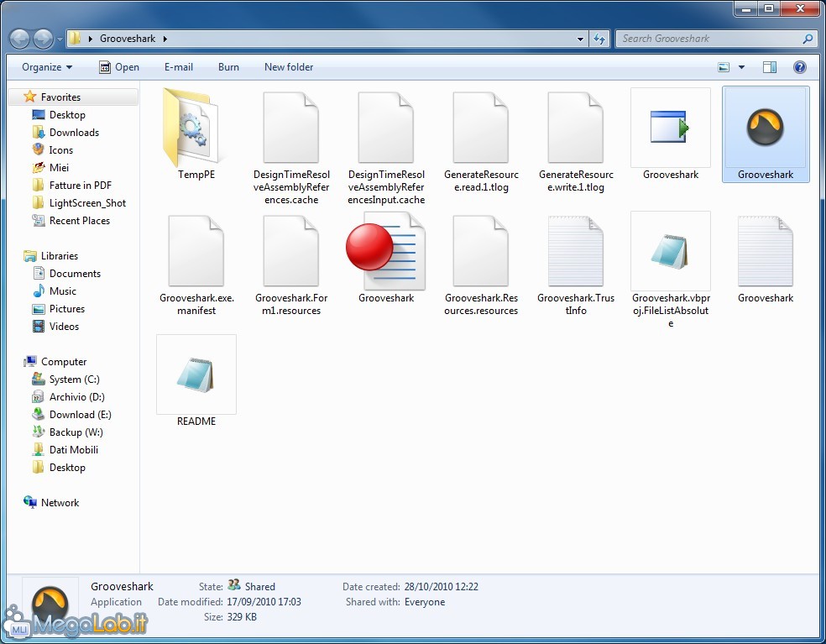826x644 pixels.
Task: Select DesignTimeResolveAssemblyReferences.cache file
Action: pyautogui.click(x=291, y=147)
